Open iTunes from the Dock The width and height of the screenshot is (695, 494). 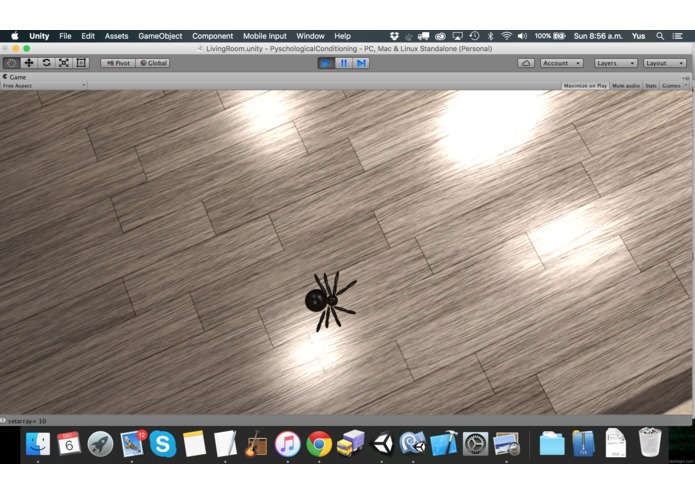(x=287, y=443)
